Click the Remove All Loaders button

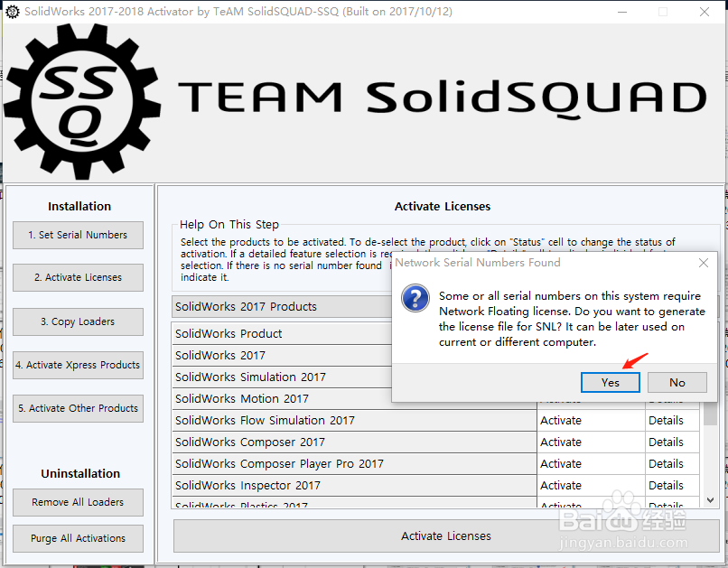coord(78,502)
